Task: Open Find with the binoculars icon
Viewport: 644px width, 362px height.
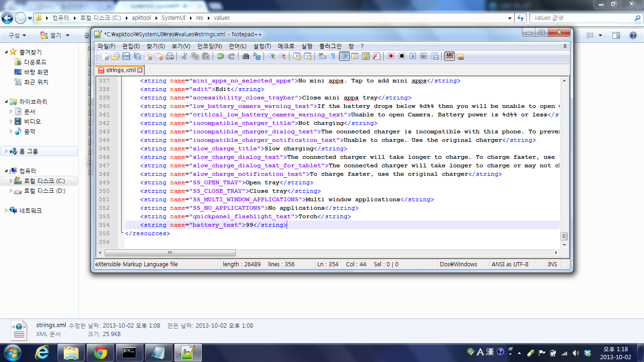Action: [x=246, y=56]
